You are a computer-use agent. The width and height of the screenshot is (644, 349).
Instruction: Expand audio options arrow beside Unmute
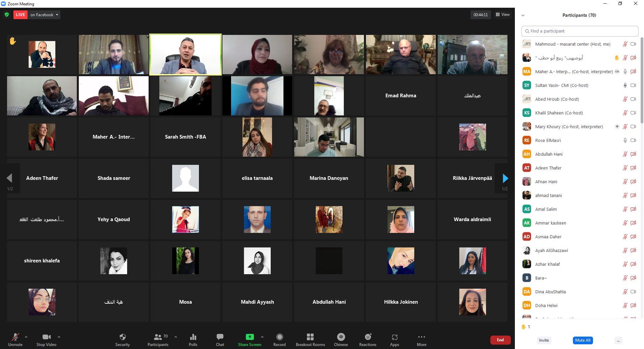(26, 337)
